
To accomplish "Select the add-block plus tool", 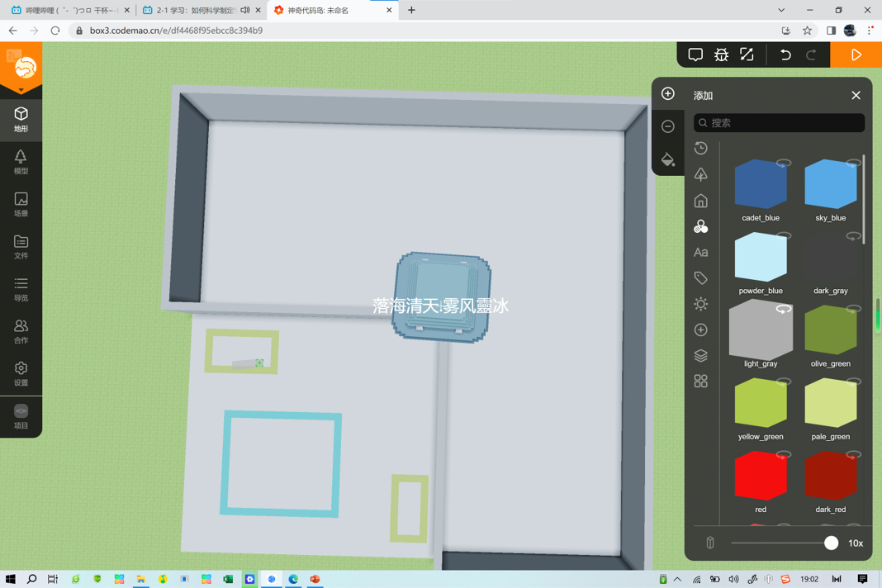I will tap(667, 93).
